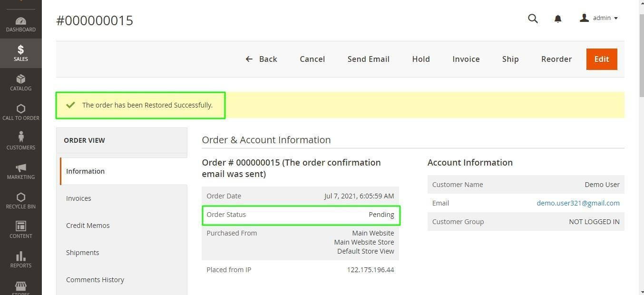Click the orange Edit button
This screenshot has height=295, width=644.
coord(601,59)
